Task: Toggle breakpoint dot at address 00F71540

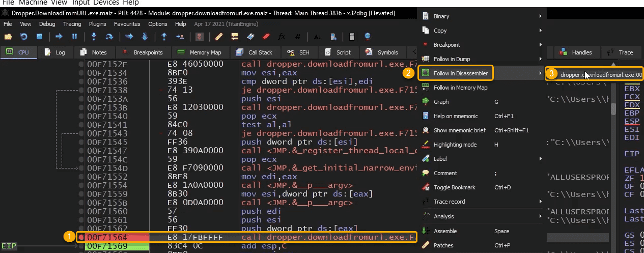Action: click(x=80, y=116)
